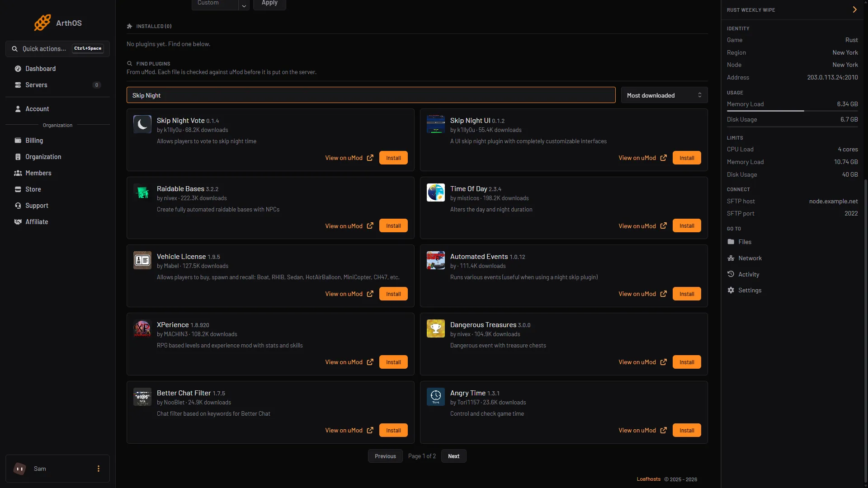Install the Skip Night Vote plugin
868x488 pixels.
393,158
